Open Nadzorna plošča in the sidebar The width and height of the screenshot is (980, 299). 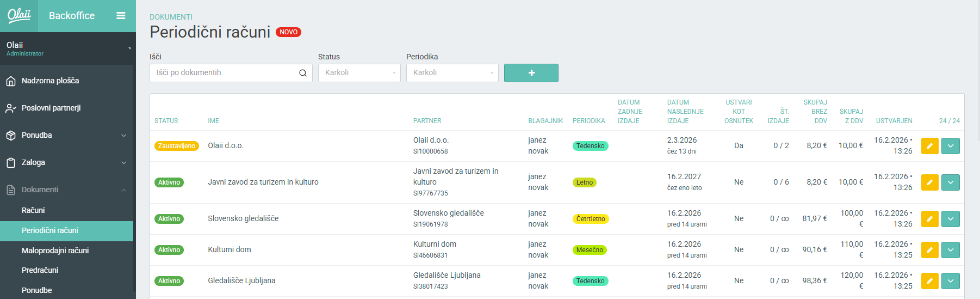[50, 81]
